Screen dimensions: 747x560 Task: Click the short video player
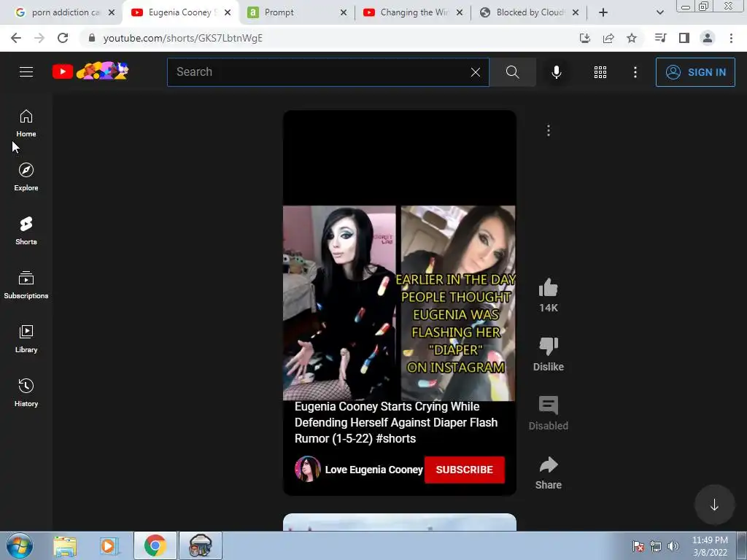click(399, 303)
